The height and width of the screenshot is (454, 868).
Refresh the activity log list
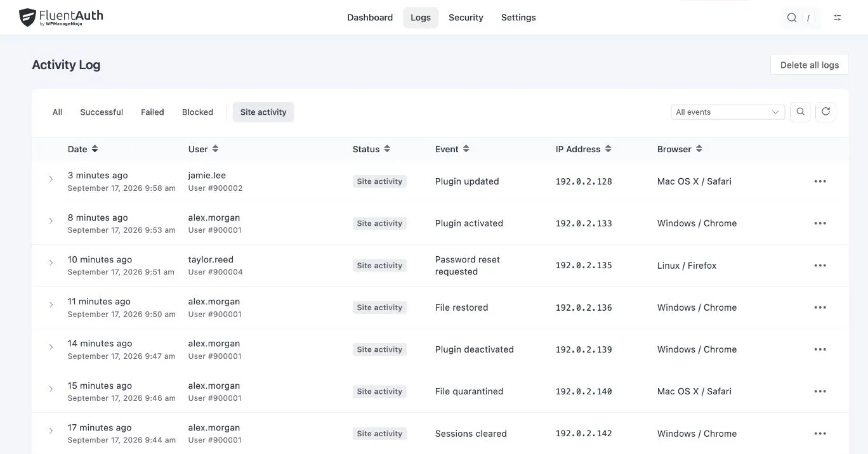(x=825, y=112)
